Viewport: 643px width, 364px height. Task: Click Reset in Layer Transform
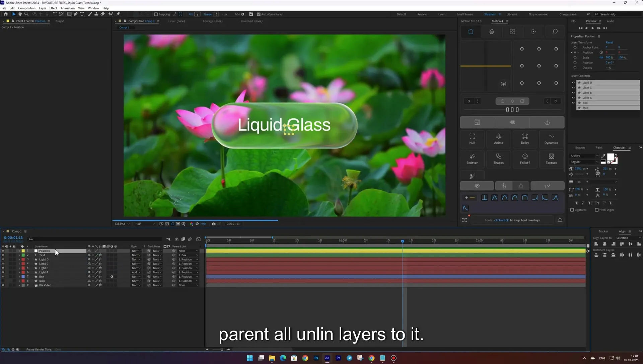(x=609, y=42)
